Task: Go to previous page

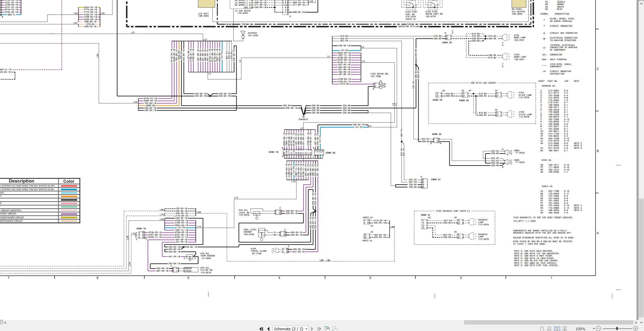Action: point(268,328)
